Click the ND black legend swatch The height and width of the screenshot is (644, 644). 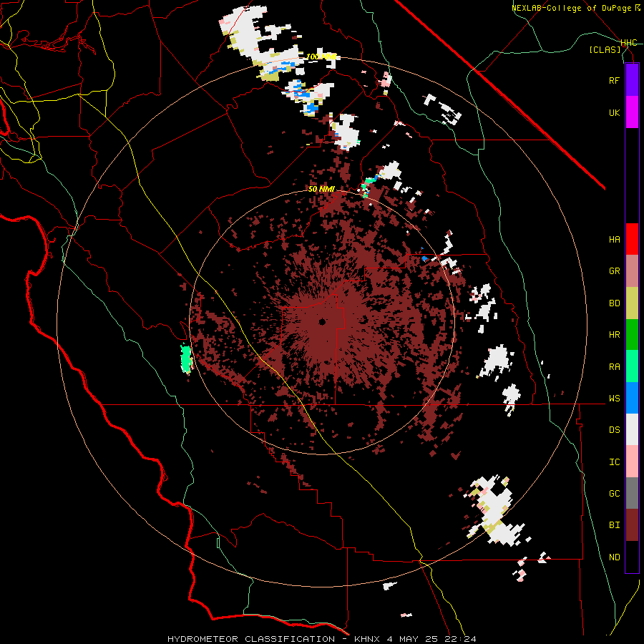pos(632,557)
